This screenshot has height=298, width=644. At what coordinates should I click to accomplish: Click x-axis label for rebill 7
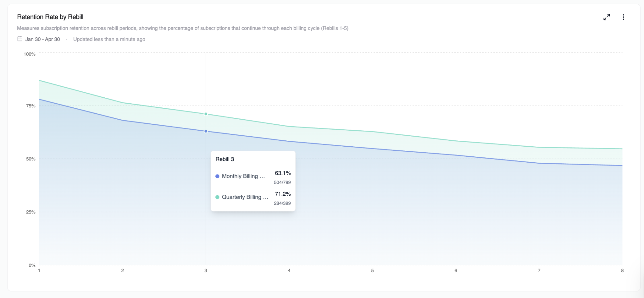click(x=539, y=270)
